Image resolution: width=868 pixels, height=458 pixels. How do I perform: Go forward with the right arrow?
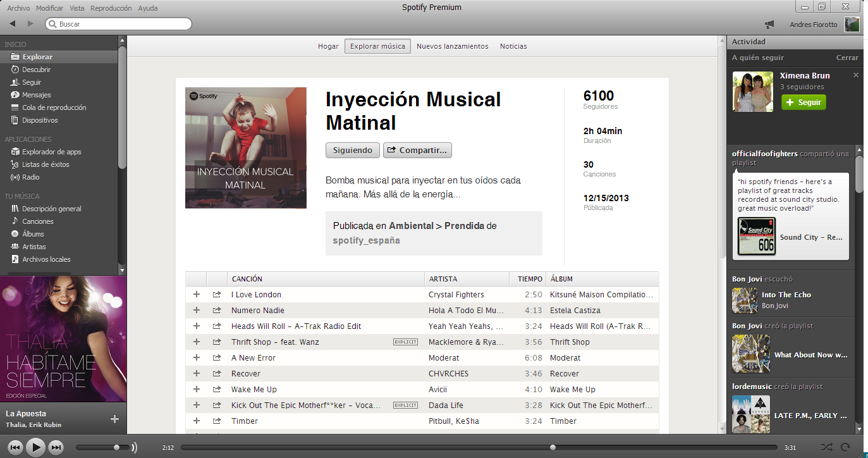click(30, 24)
